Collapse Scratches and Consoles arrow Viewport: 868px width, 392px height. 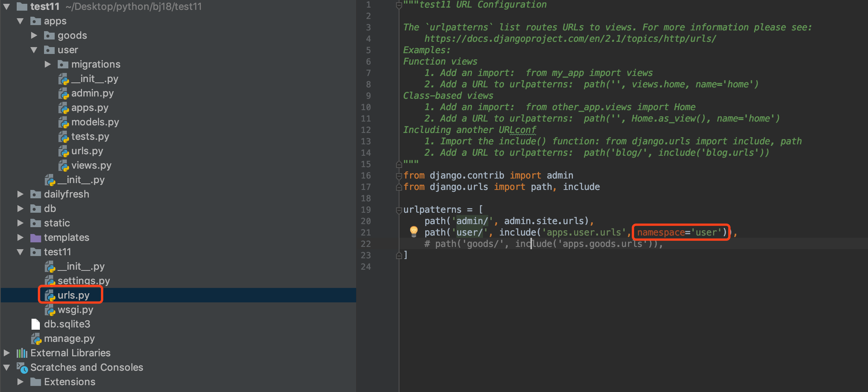tap(6, 367)
